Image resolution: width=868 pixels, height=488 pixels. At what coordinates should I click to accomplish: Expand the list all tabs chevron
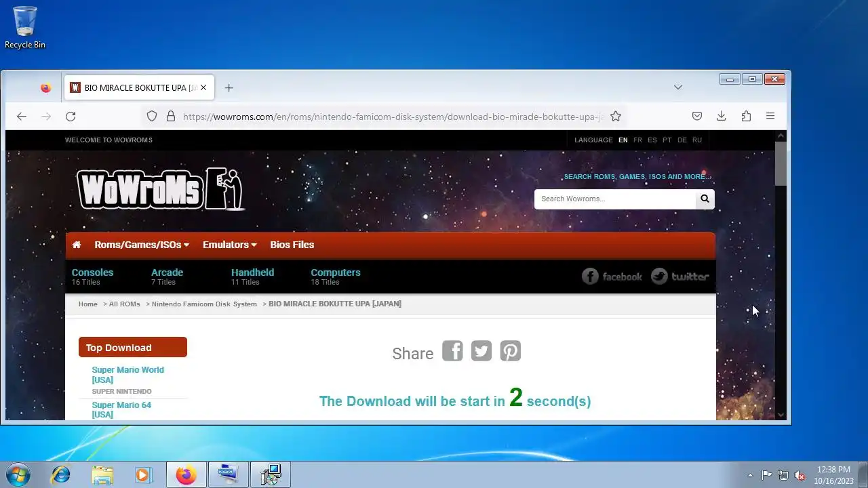pos(677,87)
